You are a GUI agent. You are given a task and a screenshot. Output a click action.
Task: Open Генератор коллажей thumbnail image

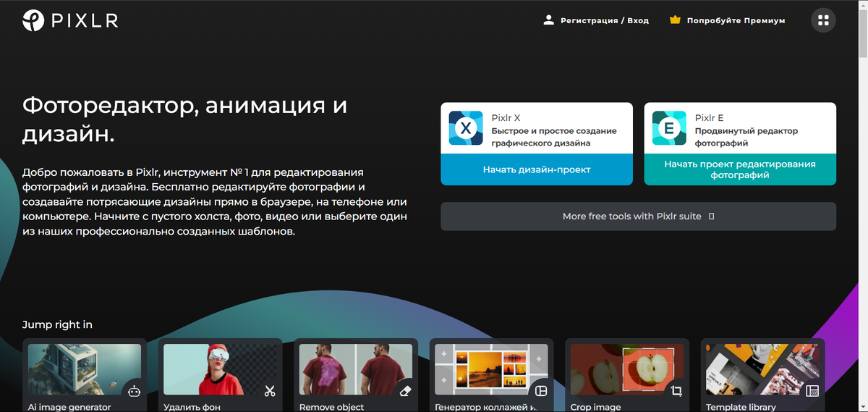point(491,369)
